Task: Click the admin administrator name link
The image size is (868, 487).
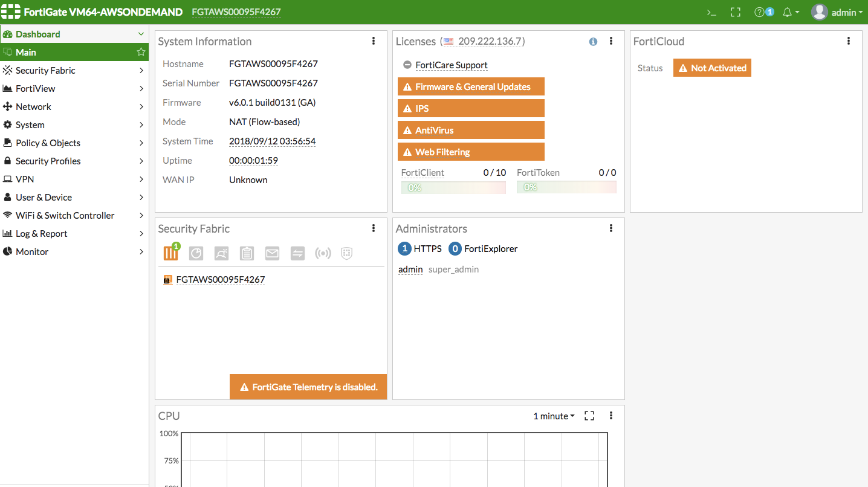Action: (x=410, y=269)
